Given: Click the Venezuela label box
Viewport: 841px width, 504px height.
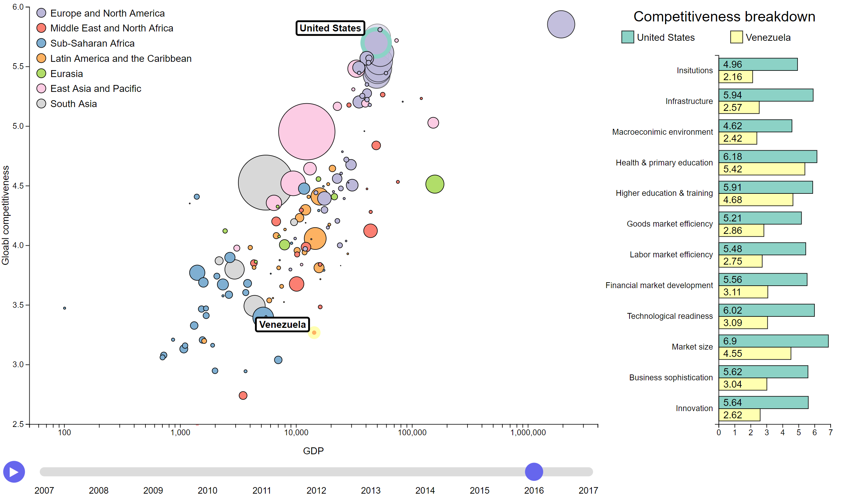Looking at the screenshot, I should click(282, 324).
